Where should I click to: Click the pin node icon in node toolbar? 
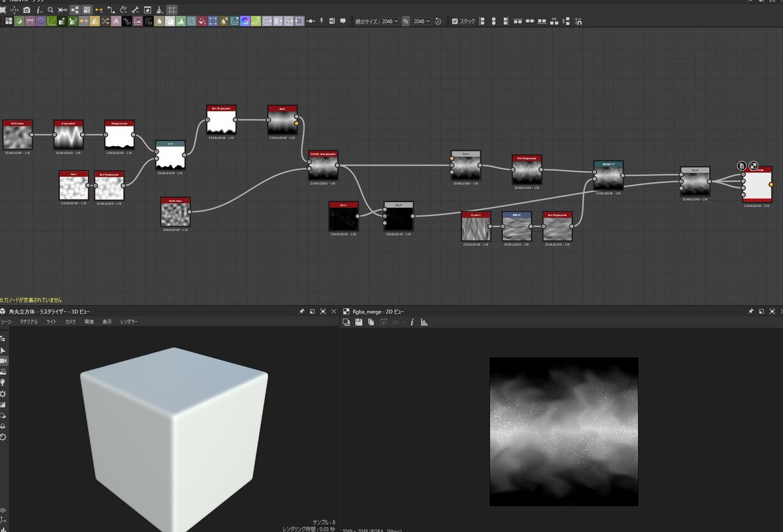pos(321,21)
